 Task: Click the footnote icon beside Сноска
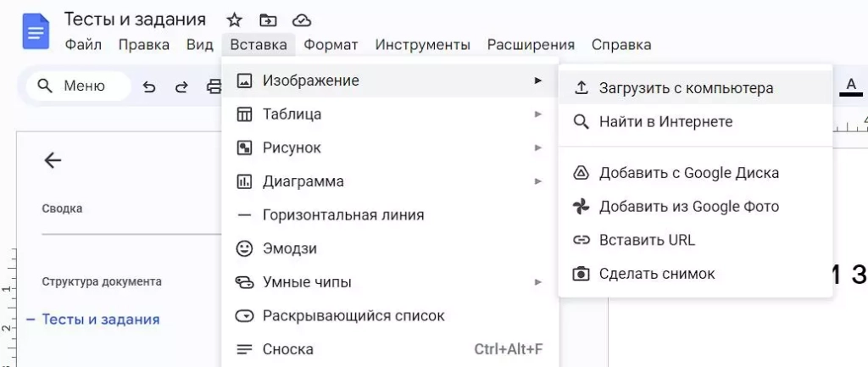pos(244,349)
